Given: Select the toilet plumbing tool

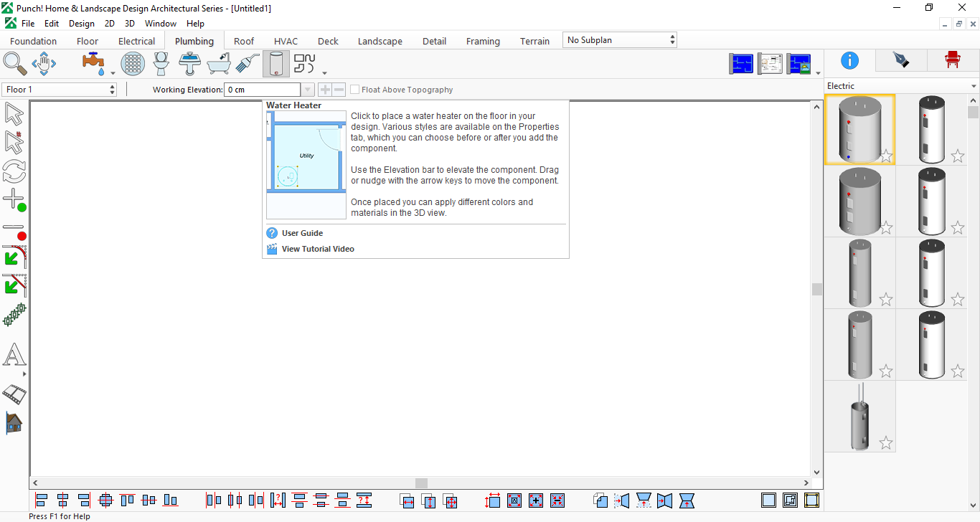Looking at the screenshot, I should 161,63.
